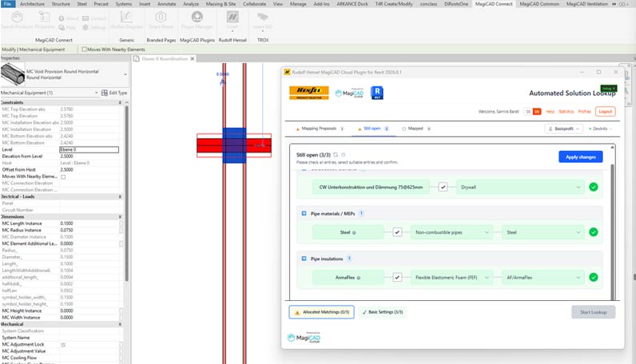
Task: Click the Level value field Ebene 0
Action: 89,149
